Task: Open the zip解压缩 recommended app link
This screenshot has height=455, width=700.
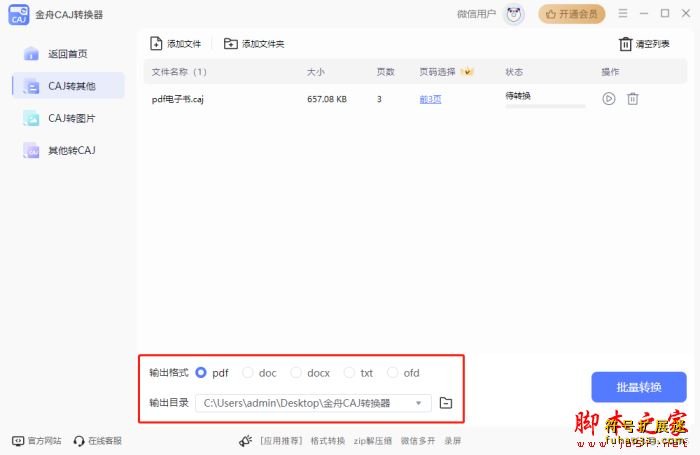Action: click(373, 441)
